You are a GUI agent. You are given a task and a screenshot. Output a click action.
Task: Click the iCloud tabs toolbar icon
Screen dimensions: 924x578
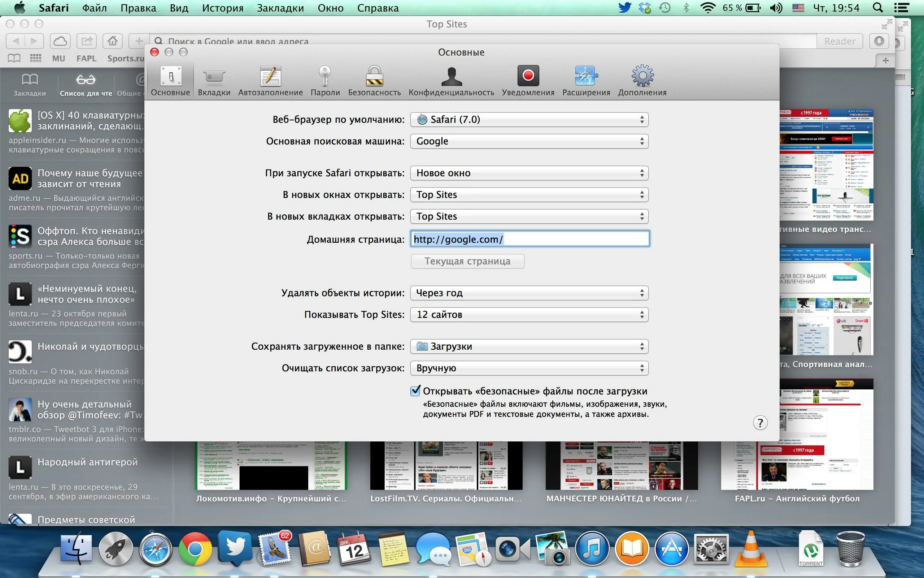click(x=60, y=41)
